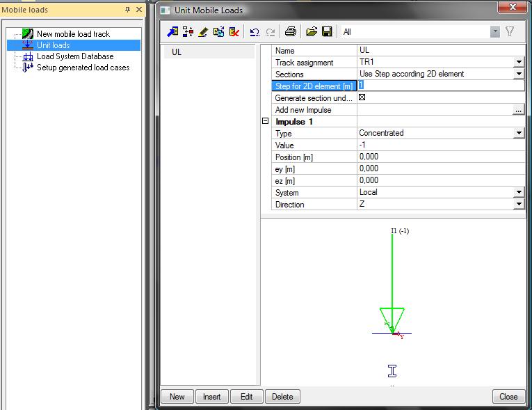This screenshot has height=410, width=532.
Task: Open the Impulse Type dropdown arrow
Action: pos(519,134)
